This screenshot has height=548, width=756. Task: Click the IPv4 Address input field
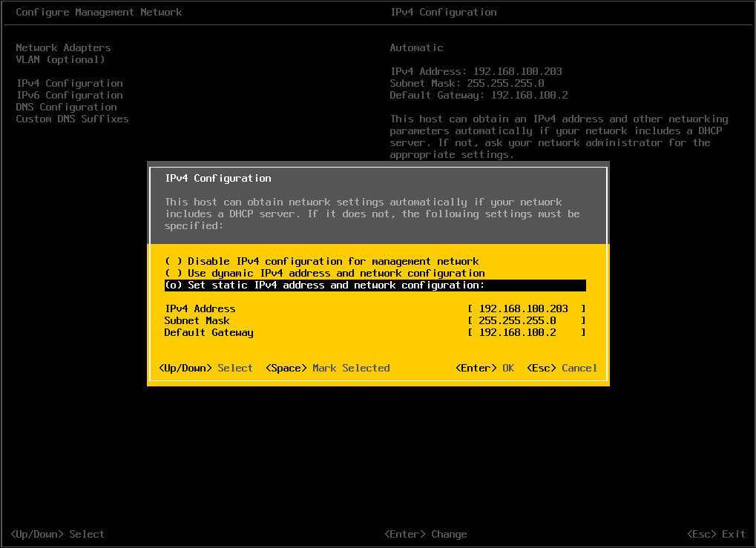pyautogui.click(x=527, y=309)
